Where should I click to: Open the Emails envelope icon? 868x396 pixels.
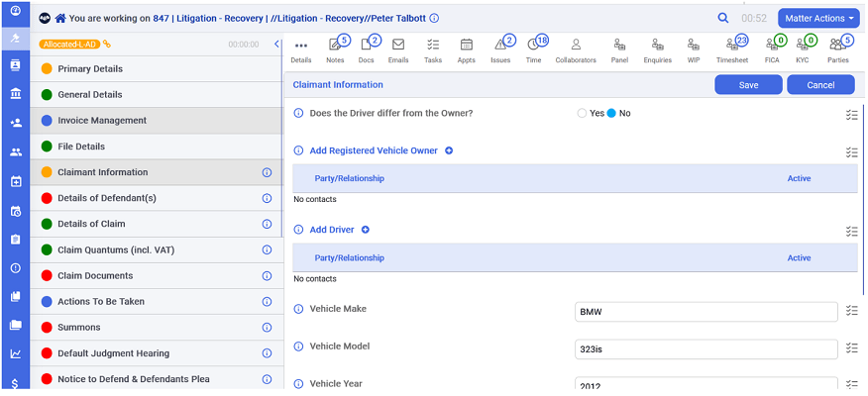398,45
